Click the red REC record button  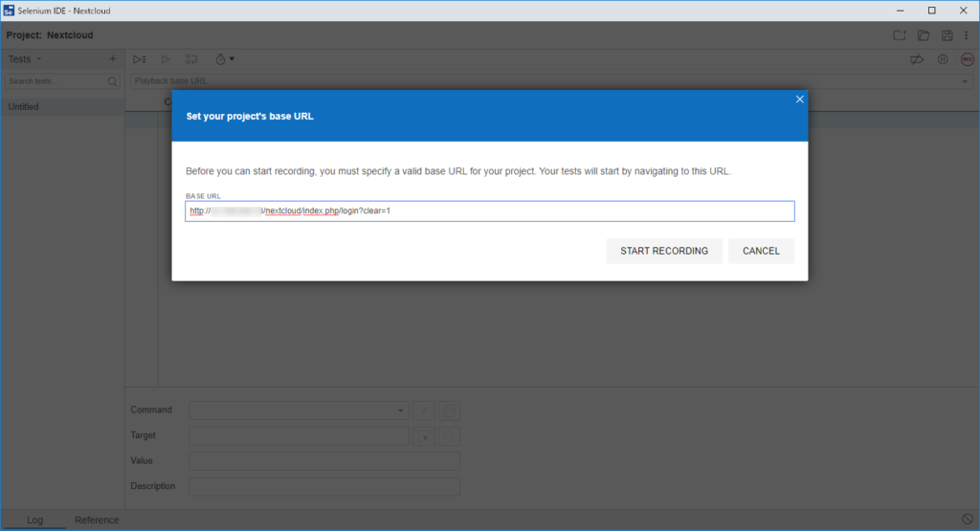tap(967, 59)
